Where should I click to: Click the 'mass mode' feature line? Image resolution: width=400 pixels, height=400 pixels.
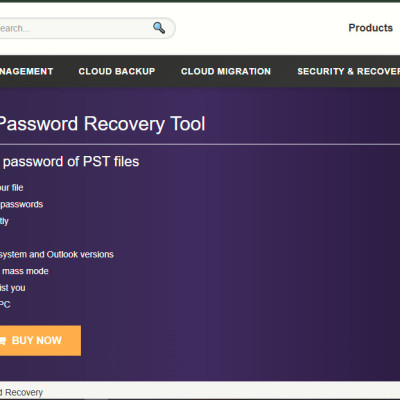tap(25, 271)
